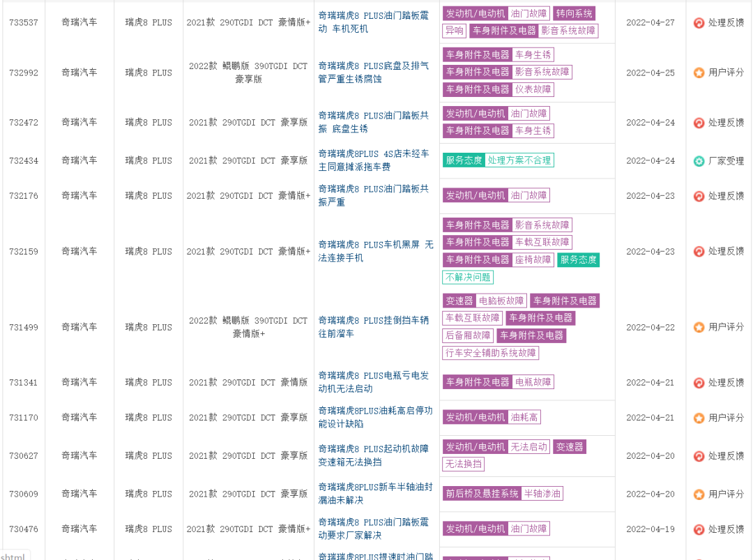Click the 处理反馈 icon for complaint 733537
This screenshot has width=753, height=560.
point(699,23)
